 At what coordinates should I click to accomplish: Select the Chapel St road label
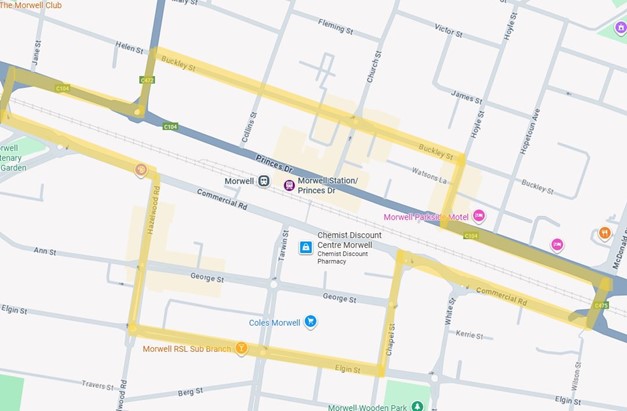(x=390, y=339)
